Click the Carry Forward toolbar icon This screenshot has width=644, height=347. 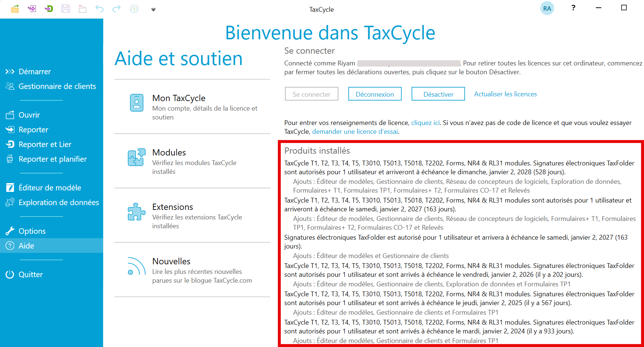pos(32,8)
